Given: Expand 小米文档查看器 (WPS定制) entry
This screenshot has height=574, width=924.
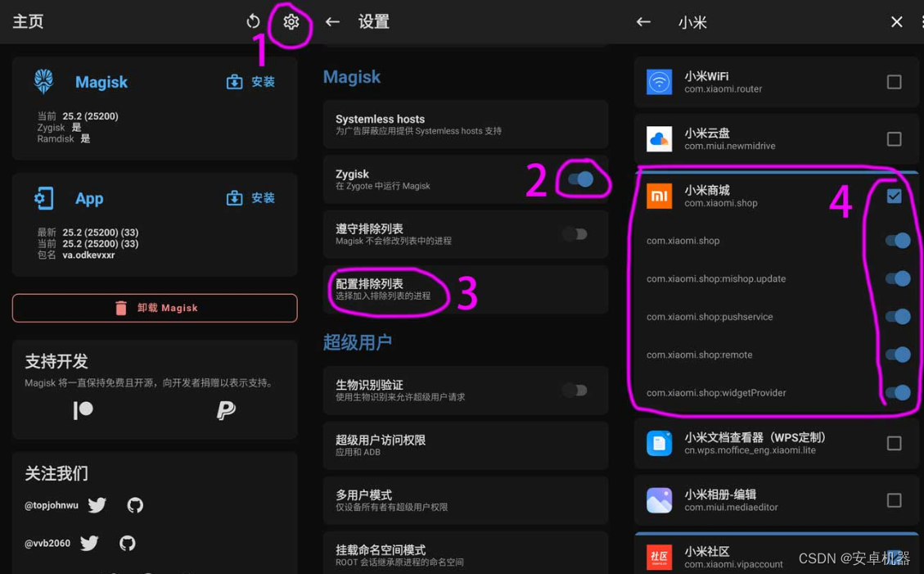Looking at the screenshot, I should (x=777, y=443).
